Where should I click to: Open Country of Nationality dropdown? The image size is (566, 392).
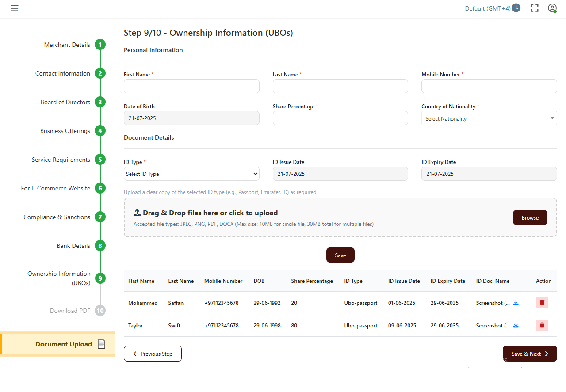pos(489,118)
